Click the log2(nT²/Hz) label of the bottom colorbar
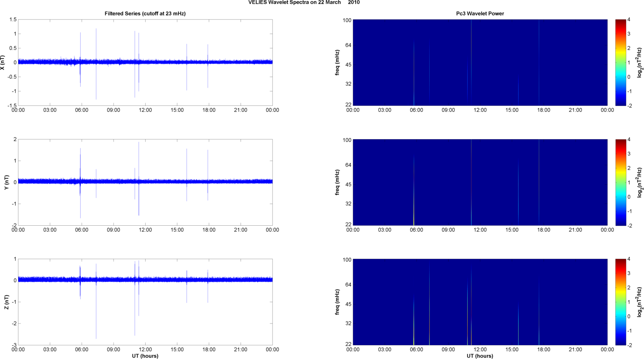 (x=640, y=302)
